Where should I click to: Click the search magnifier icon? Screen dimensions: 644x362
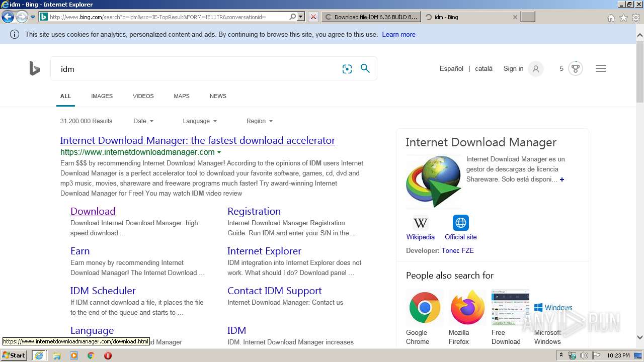point(365,68)
